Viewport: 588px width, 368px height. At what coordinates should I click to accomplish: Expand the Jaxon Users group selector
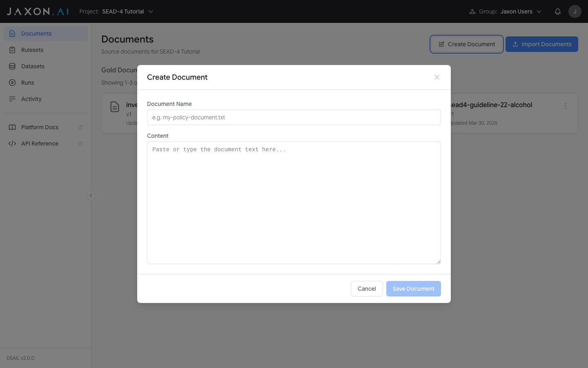click(x=521, y=11)
